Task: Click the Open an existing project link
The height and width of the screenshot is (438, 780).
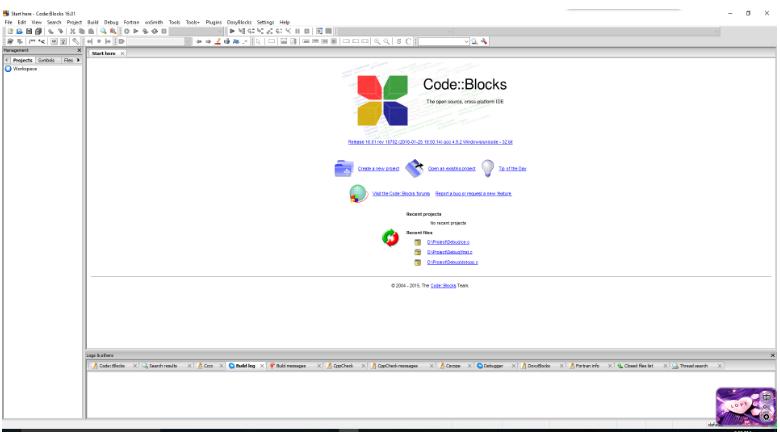Action: point(452,169)
